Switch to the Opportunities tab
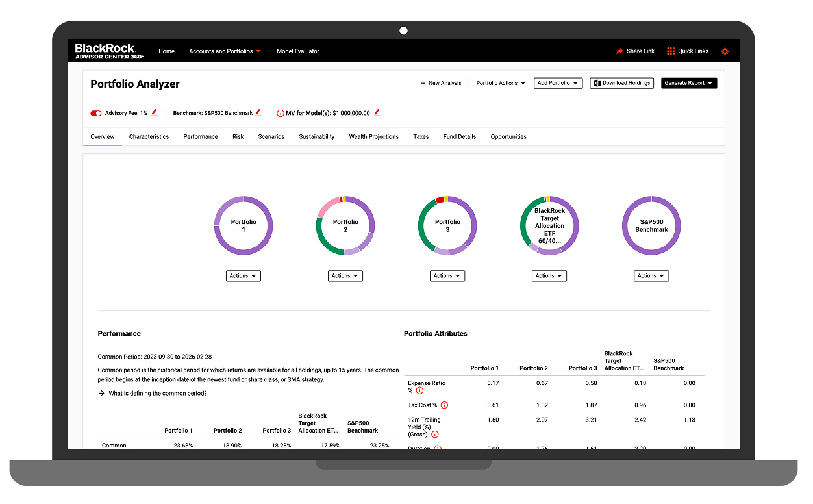 click(x=508, y=137)
